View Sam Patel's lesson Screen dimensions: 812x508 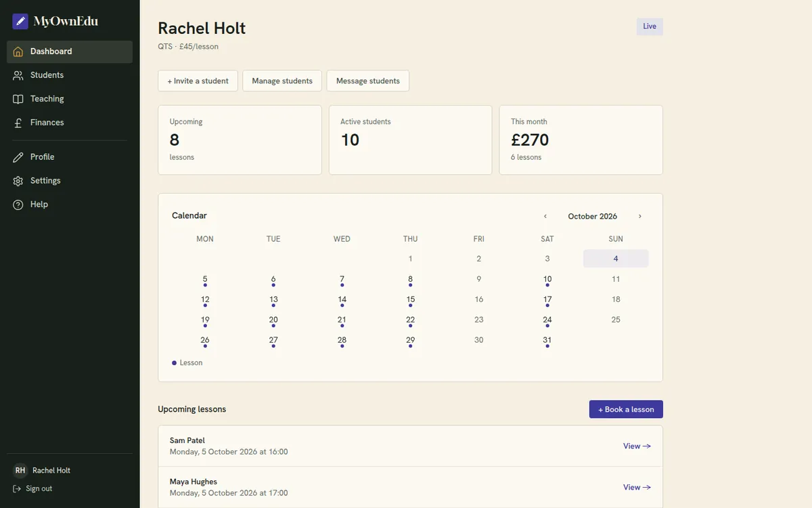click(637, 446)
